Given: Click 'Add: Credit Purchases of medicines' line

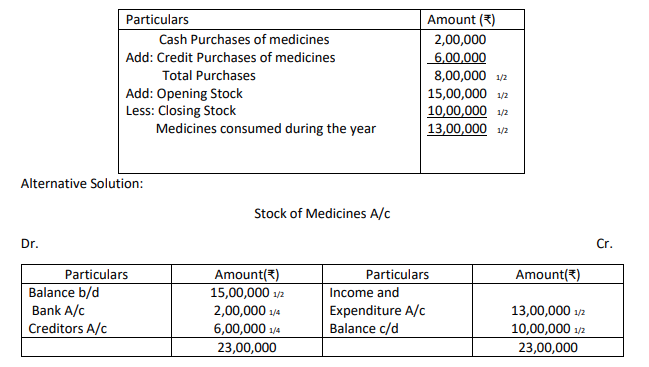Looking at the screenshot, I should [x=231, y=58].
